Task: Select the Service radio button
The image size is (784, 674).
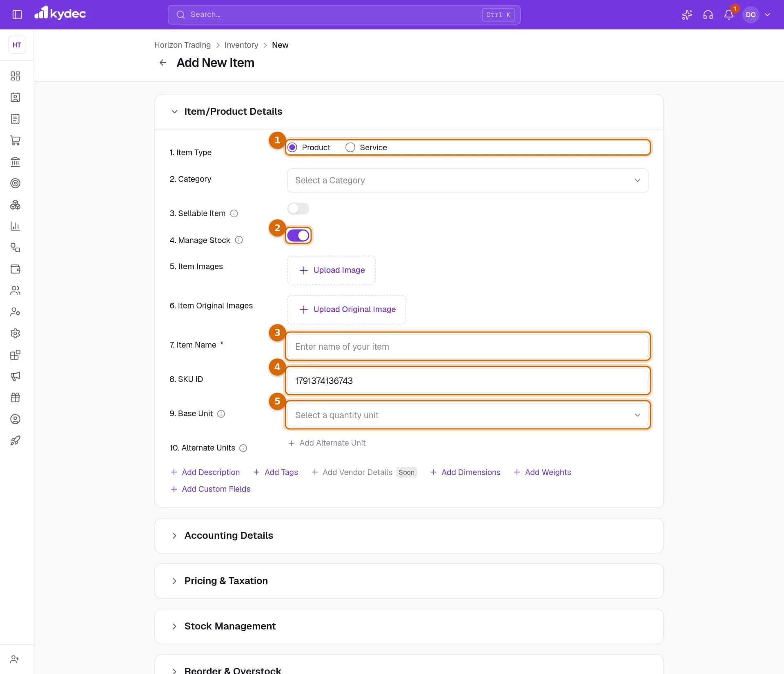Action: pyautogui.click(x=350, y=147)
